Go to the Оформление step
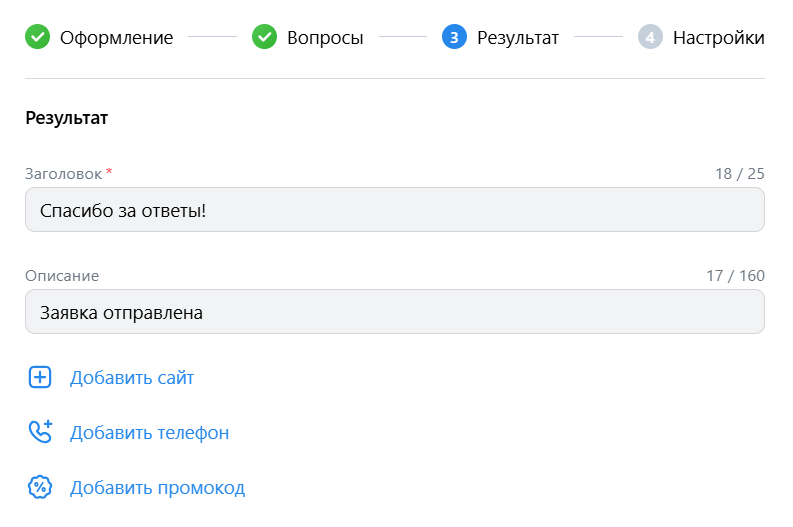Image resolution: width=793 pixels, height=527 pixels. coord(116,38)
